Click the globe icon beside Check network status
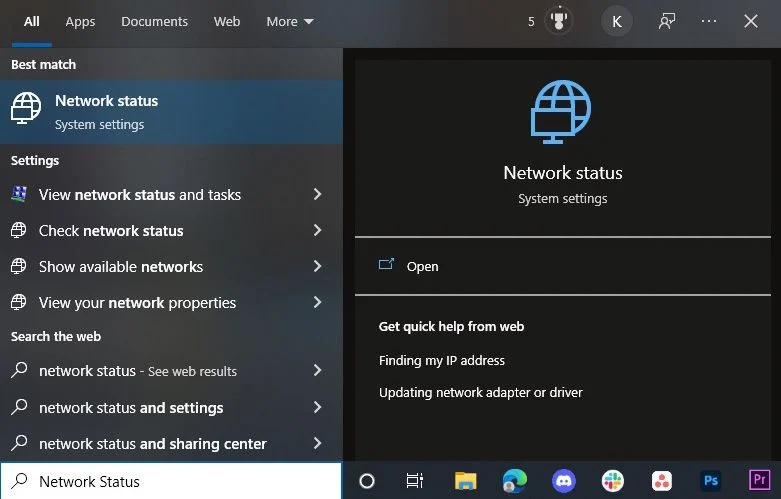This screenshot has width=781, height=499. click(x=18, y=230)
